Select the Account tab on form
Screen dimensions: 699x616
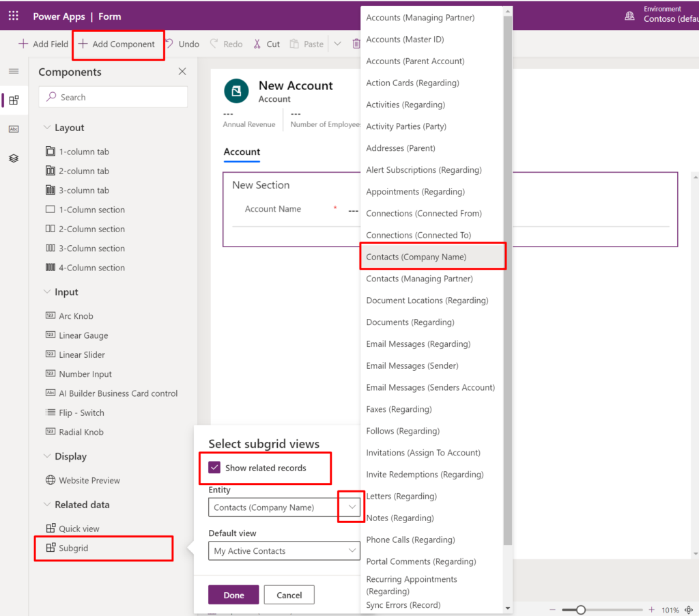(242, 152)
